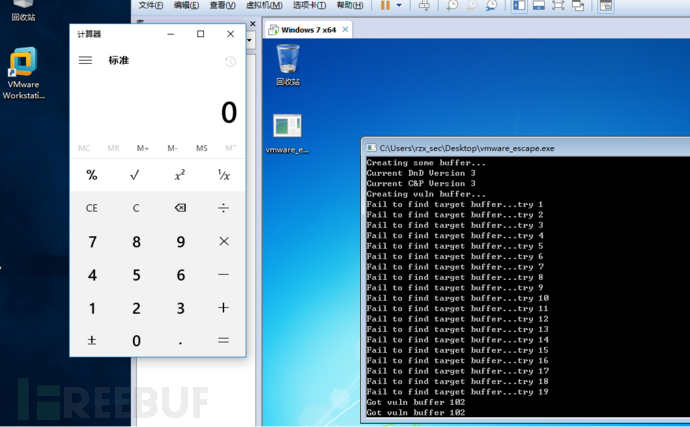
Task: Click console window title bar icon
Action: [x=371, y=148]
